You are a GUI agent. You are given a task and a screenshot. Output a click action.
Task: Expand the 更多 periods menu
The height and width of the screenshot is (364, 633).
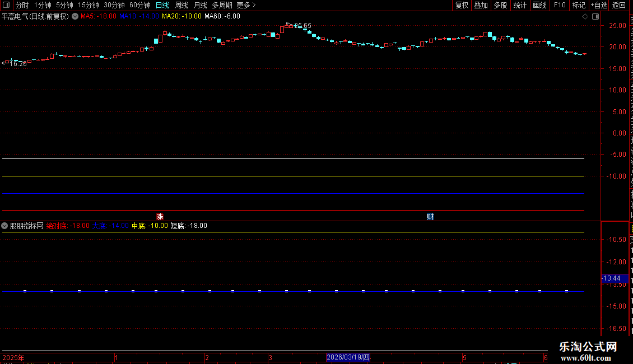(246, 5)
